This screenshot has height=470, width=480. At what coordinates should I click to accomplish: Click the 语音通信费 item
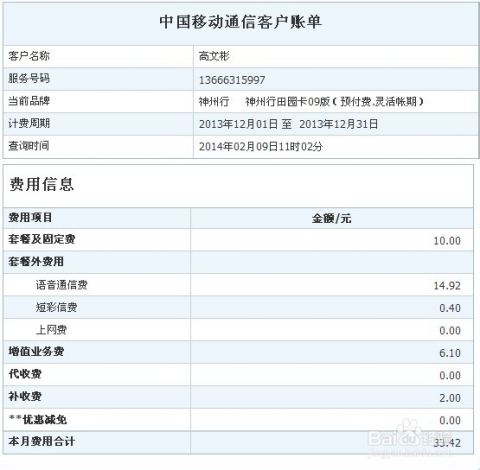coord(62,285)
